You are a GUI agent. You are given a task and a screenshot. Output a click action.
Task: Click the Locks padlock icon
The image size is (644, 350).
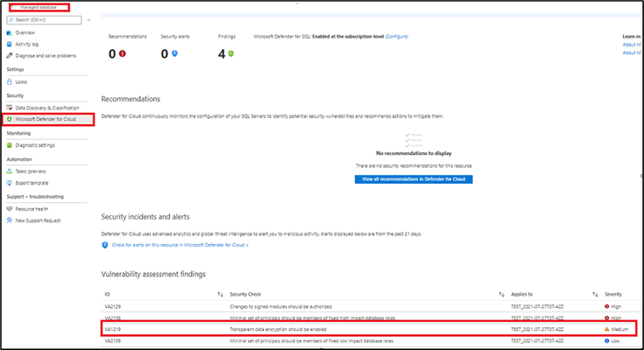pyautogui.click(x=10, y=82)
